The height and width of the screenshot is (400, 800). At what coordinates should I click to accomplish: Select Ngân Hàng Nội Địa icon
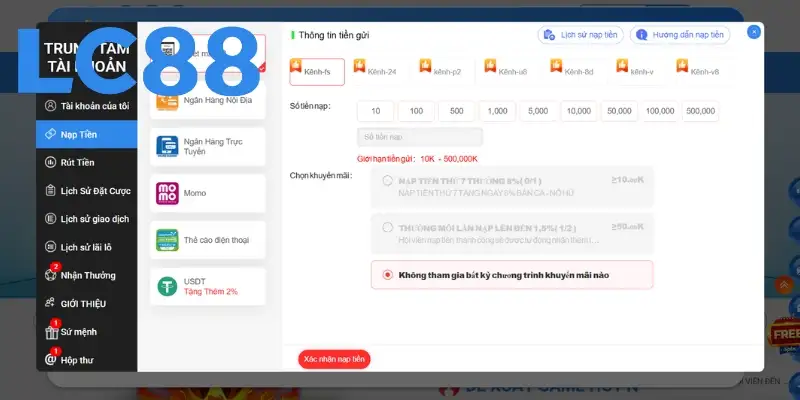pyautogui.click(x=166, y=100)
